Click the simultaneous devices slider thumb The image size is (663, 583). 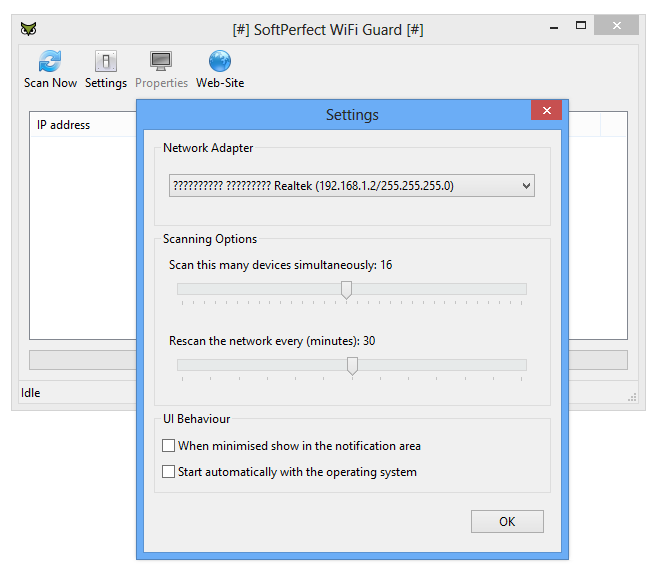[346, 290]
